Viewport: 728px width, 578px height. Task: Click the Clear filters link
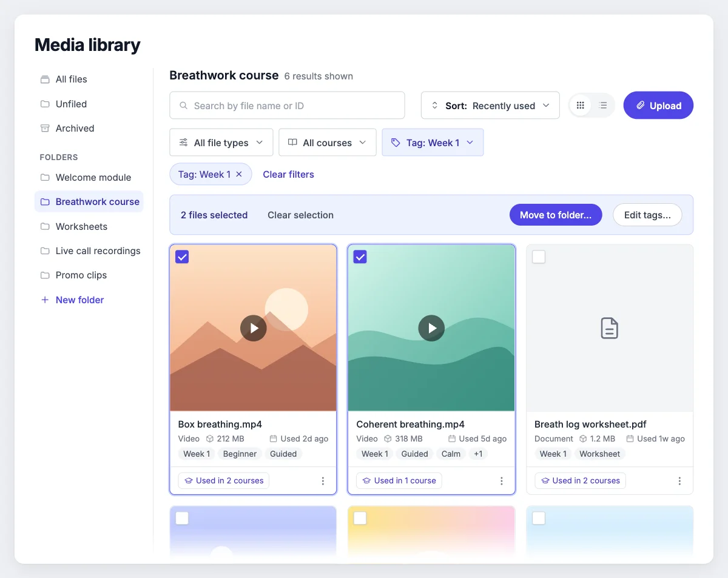288,174
